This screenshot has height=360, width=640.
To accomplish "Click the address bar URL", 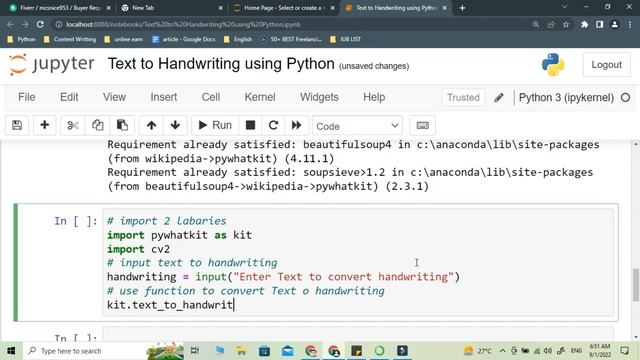I will click(x=184, y=24).
